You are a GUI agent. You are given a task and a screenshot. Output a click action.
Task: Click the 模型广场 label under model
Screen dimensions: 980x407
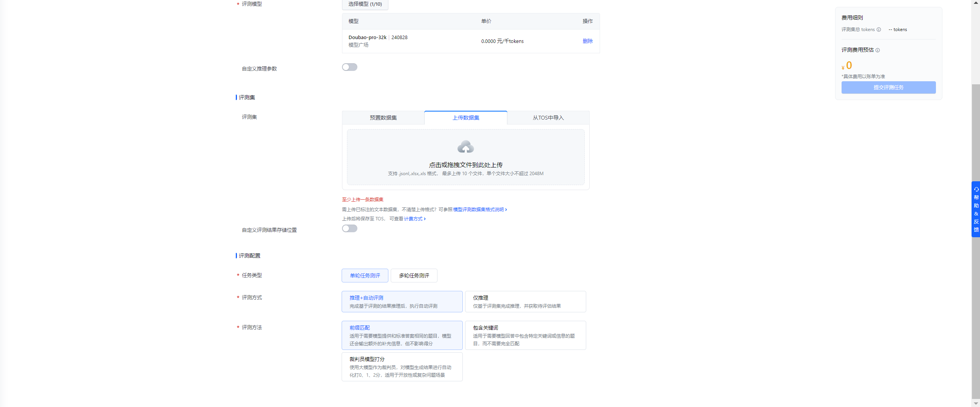(x=358, y=45)
